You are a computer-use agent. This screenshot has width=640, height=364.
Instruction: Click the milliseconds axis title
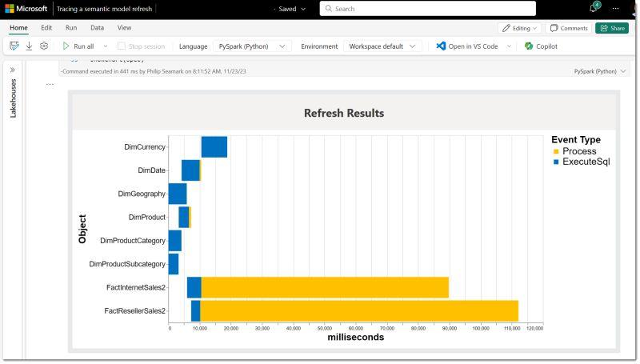[357, 338]
